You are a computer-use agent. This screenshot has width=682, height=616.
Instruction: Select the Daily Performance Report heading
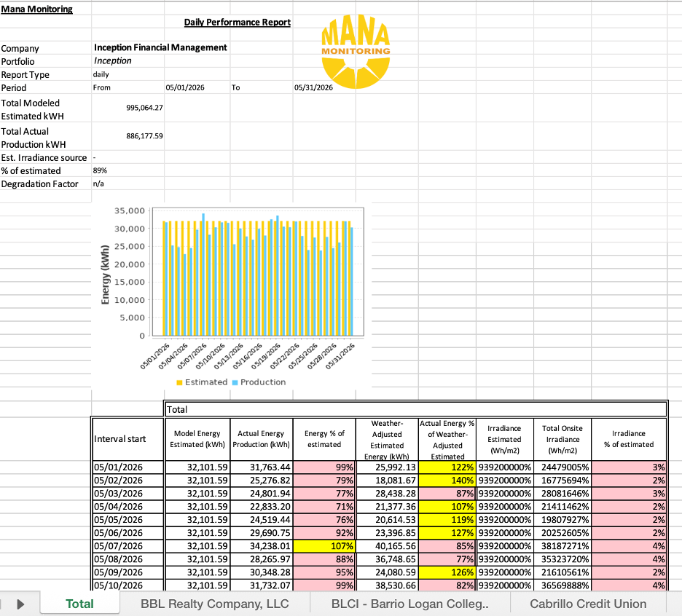[237, 22]
